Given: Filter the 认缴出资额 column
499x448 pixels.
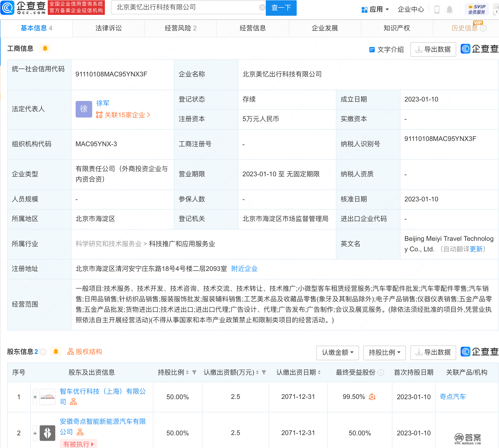Looking at the screenshot, I should [264, 372].
